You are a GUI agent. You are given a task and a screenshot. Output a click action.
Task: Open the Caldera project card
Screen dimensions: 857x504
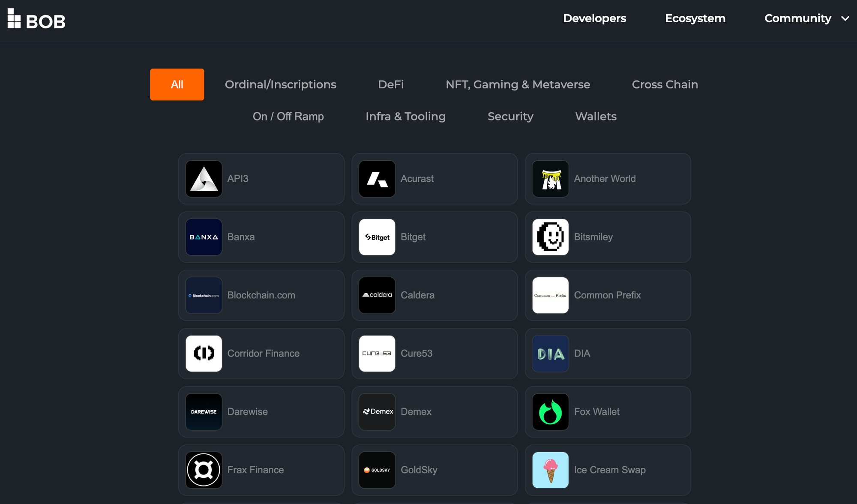tap(434, 295)
